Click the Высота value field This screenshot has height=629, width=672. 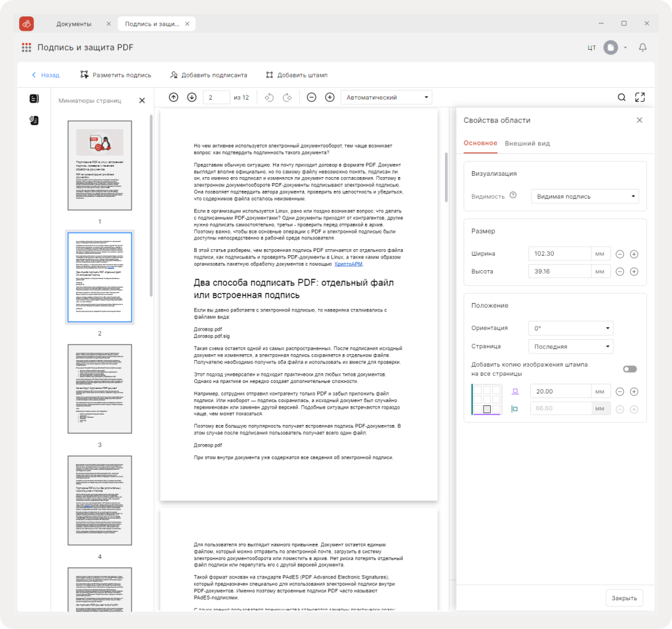tap(560, 272)
